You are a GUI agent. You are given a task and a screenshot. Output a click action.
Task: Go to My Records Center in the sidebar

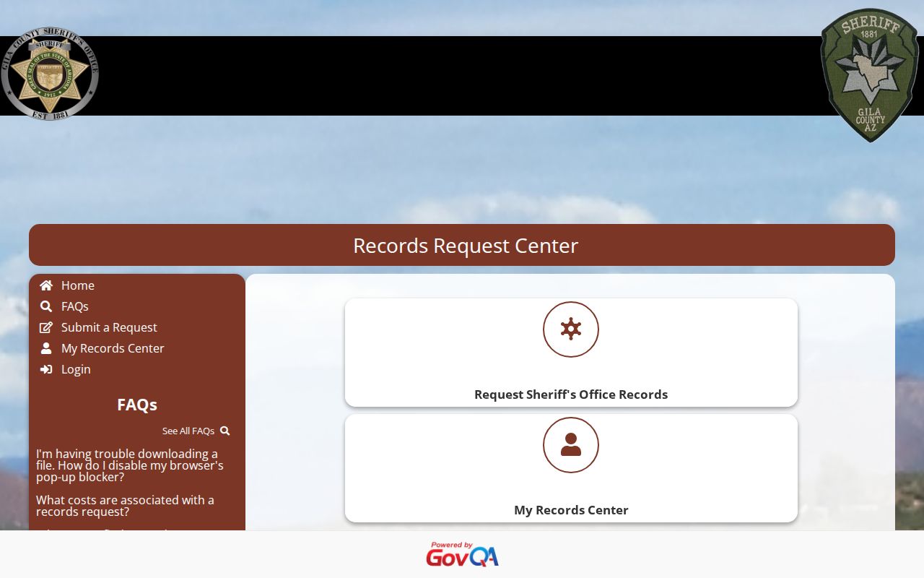point(113,348)
